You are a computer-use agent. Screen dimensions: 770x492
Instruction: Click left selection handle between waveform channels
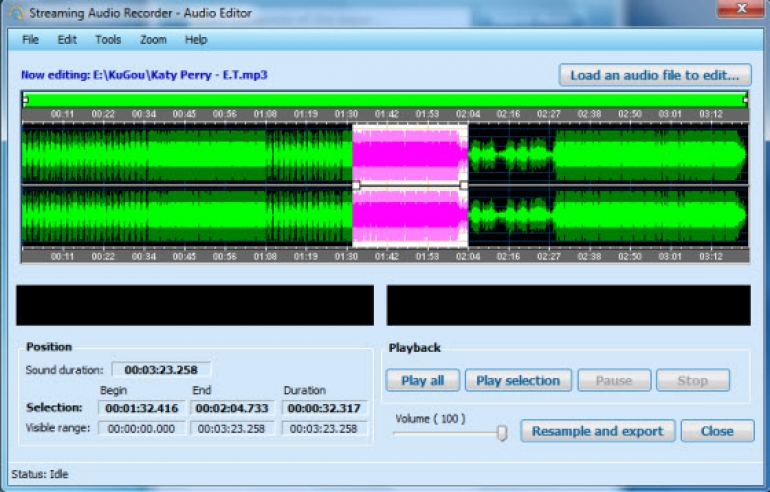357,185
